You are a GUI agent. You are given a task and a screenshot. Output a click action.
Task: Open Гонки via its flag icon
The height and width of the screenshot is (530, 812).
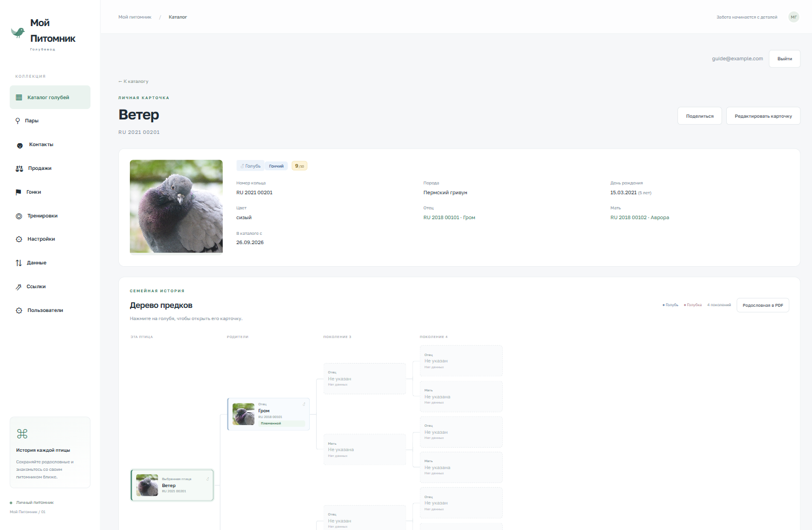[19, 193]
